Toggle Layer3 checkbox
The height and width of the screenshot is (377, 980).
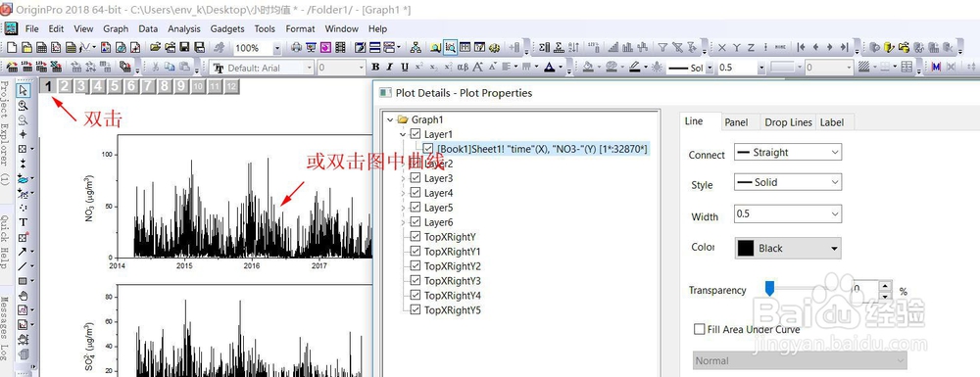pyautogui.click(x=415, y=178)
